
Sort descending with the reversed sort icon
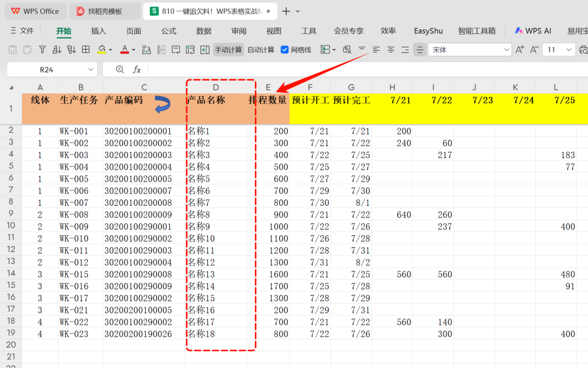tap(71, 49)
